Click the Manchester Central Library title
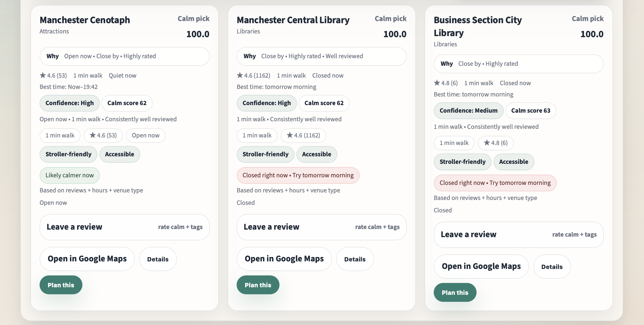644x325 pixels. [293, 20]
